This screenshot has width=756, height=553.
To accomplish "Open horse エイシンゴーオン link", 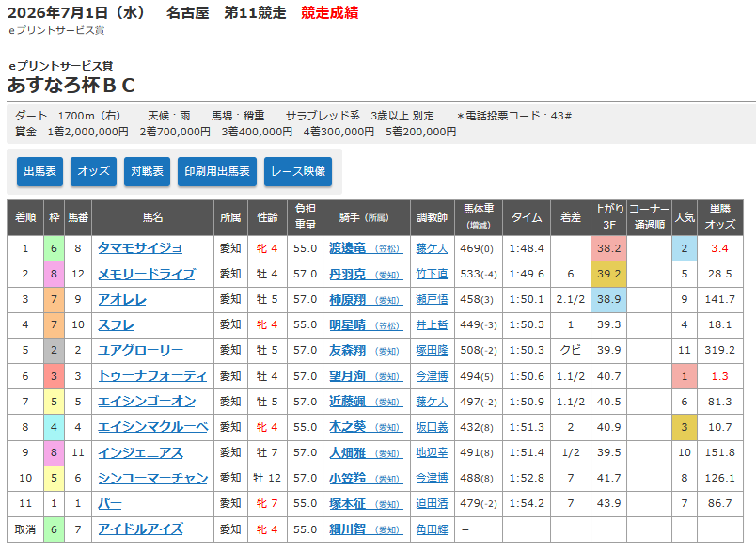I will [x=147, y=402].
